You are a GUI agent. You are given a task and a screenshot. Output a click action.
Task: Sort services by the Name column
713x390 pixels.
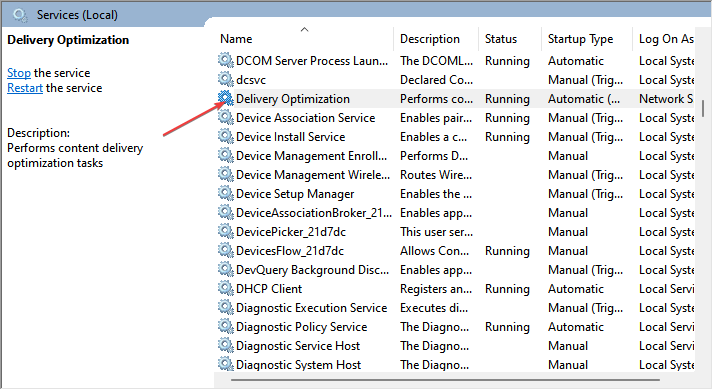[236, 39]
